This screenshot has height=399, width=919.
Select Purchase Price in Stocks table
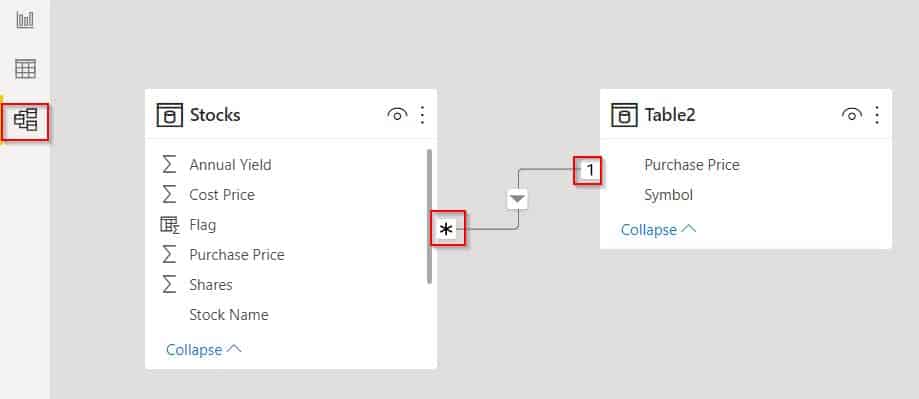pyautogui.click(x=237, y=255)
